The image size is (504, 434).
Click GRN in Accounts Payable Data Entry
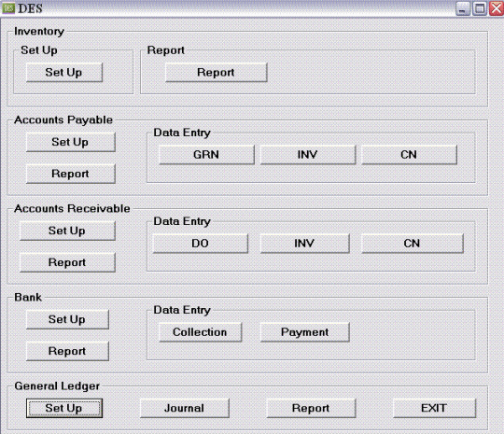(206, 155)
